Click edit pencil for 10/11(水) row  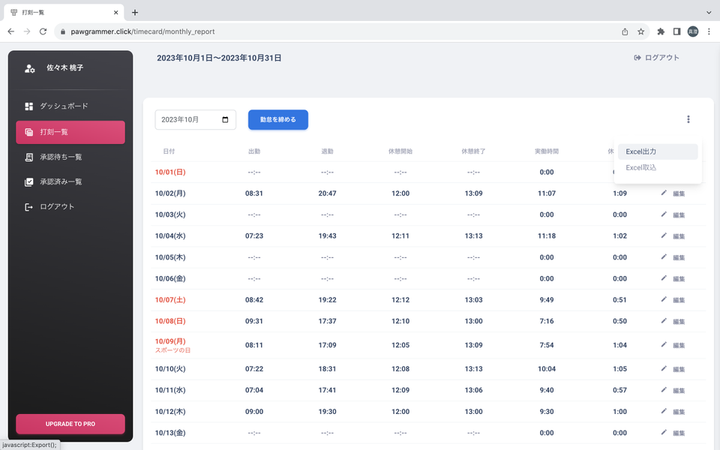pyautogui.click(x=664, y=389)
